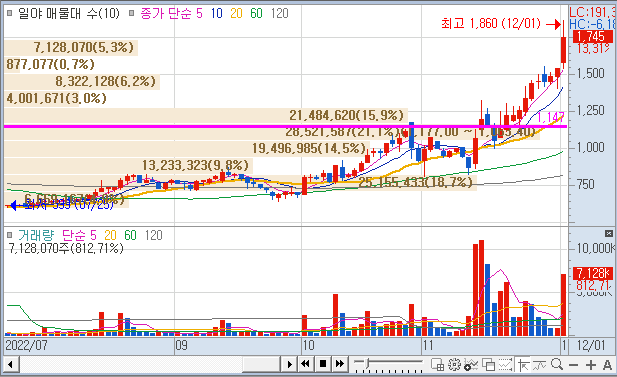Click the scroll-left arrow on the chart scrollbar

click(11, 364)
